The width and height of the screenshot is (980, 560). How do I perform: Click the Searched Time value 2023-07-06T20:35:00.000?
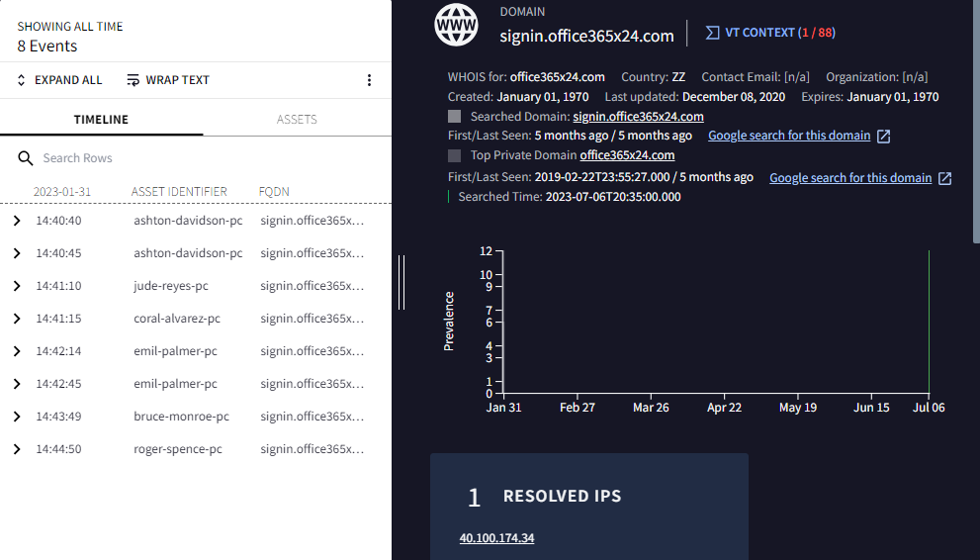click(x=613, y=197)
